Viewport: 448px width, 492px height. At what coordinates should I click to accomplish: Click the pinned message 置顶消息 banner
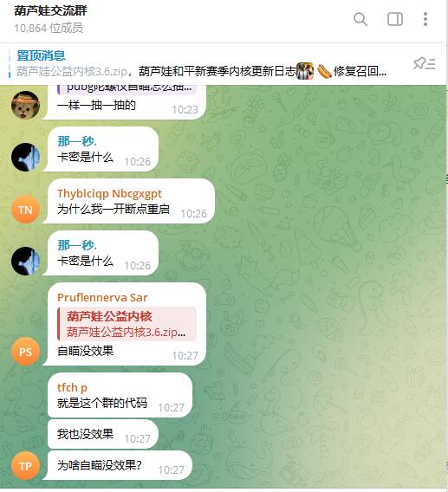(201, 64)
